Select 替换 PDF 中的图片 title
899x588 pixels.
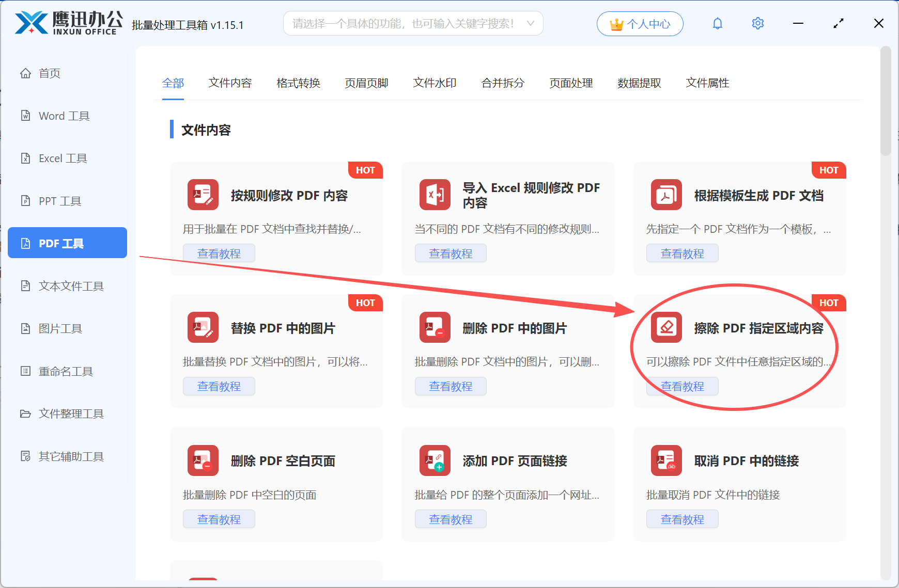(x=283, y=328)
